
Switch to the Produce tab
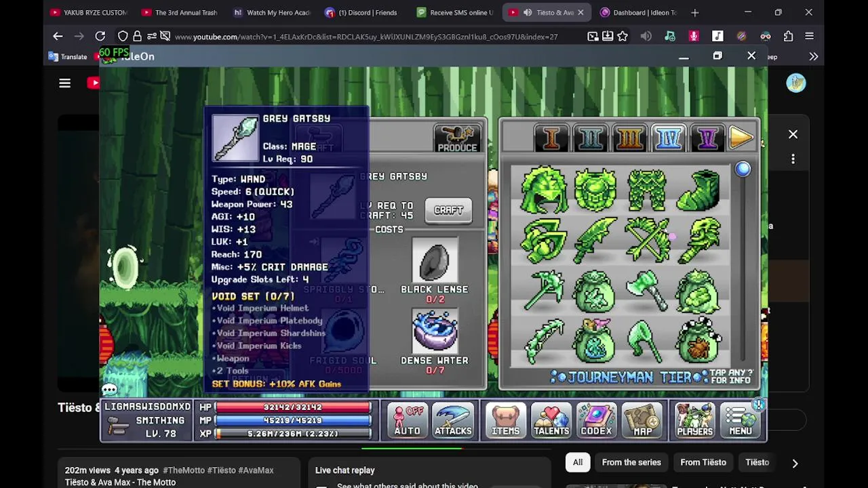[x=457, y=138]
